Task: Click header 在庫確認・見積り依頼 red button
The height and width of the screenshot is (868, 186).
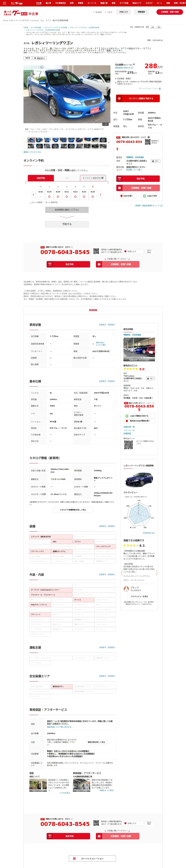Action: coord(170,12)
